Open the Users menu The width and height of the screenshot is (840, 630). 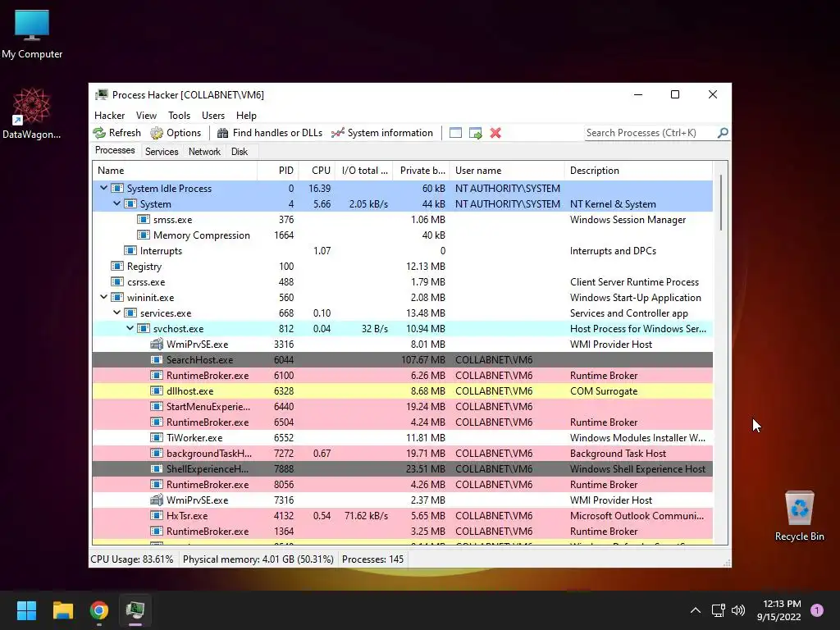tap(213, 115)
